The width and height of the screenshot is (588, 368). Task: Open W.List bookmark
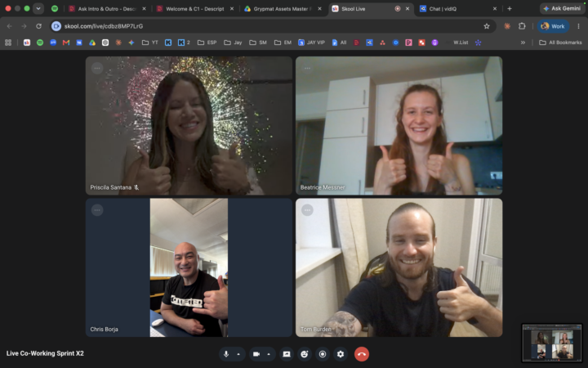457,43
